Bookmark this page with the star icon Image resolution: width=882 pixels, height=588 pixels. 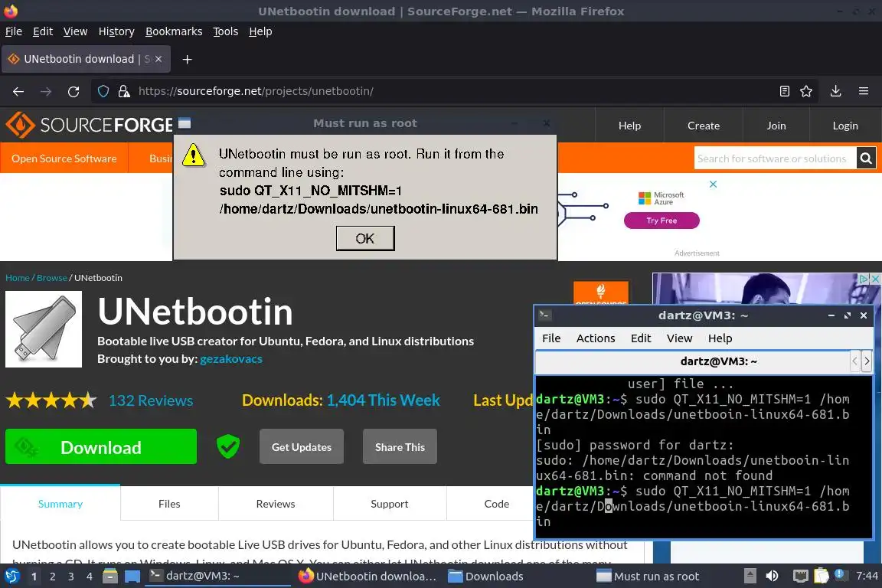click(x=806, y=91)
